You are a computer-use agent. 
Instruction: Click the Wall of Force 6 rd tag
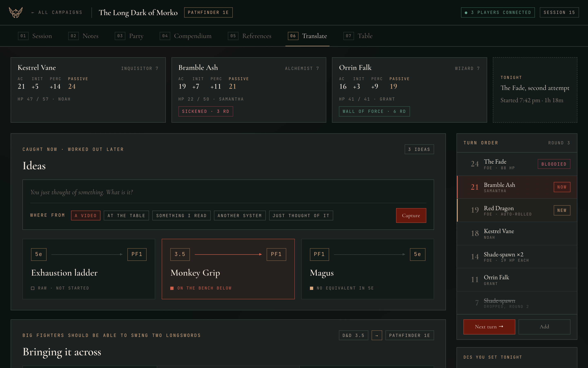[374, 111]
